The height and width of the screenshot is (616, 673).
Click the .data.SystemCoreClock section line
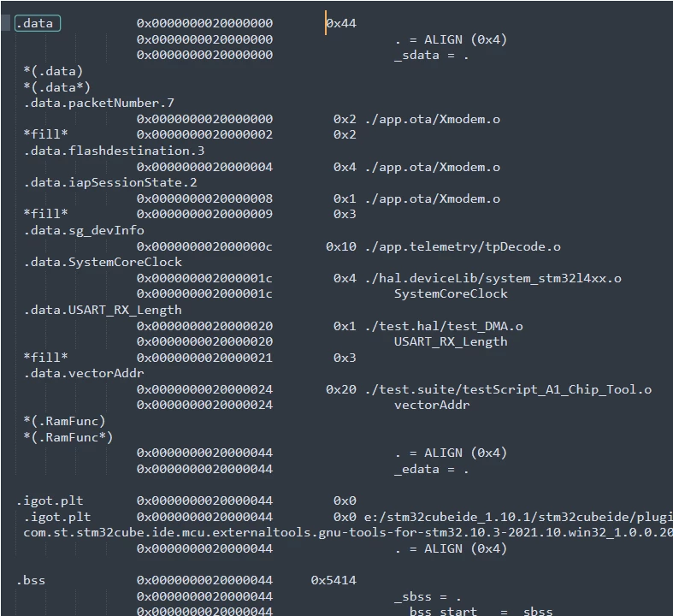coord(103,263)
